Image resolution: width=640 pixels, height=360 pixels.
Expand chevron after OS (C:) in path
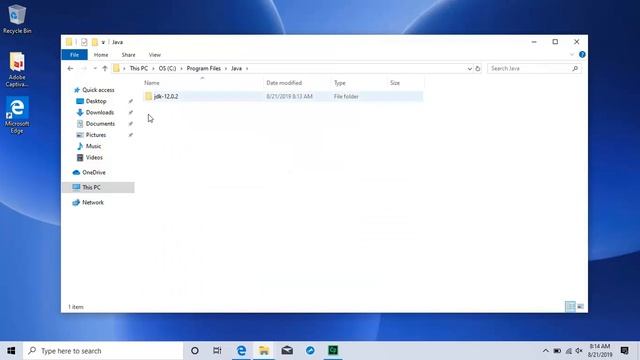point(181,69)
